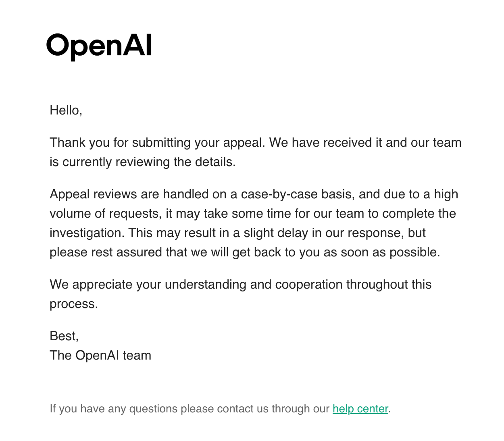Click the text "volume of requests"

pyautogui.click(x=104, y=214)
